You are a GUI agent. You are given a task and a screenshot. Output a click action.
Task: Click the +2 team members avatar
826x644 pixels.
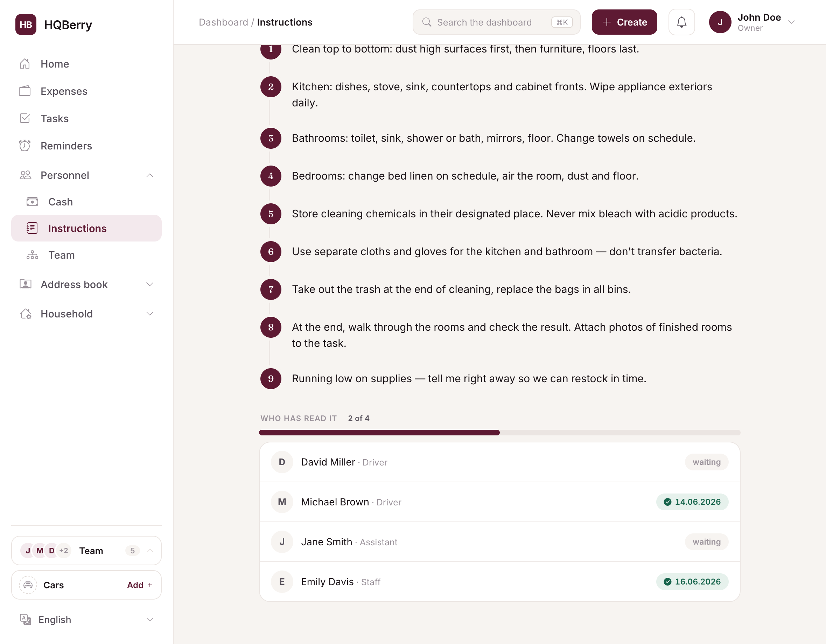(64, 551)
